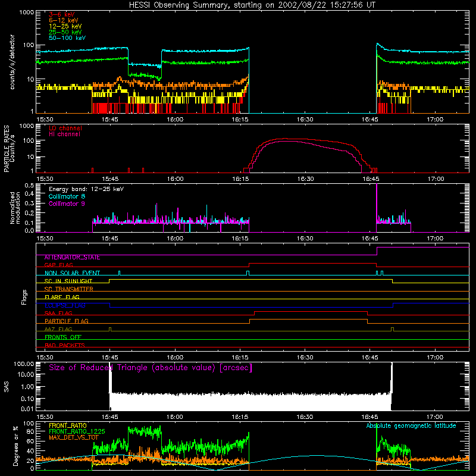Select the red 3-6 keV legend label
Image resolution: width=476 pixels, height=476 pixels.
pos(62,14)
